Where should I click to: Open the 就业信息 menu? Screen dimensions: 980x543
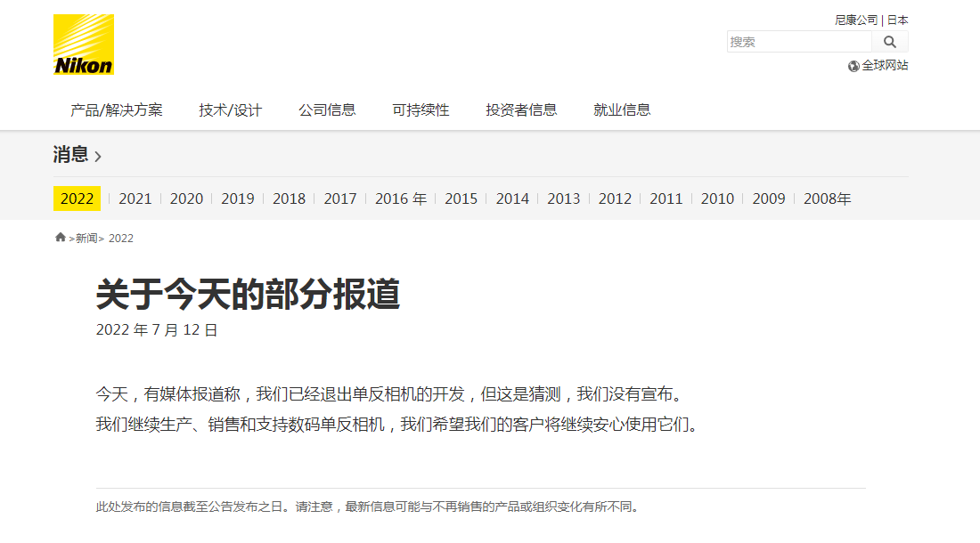622,110
